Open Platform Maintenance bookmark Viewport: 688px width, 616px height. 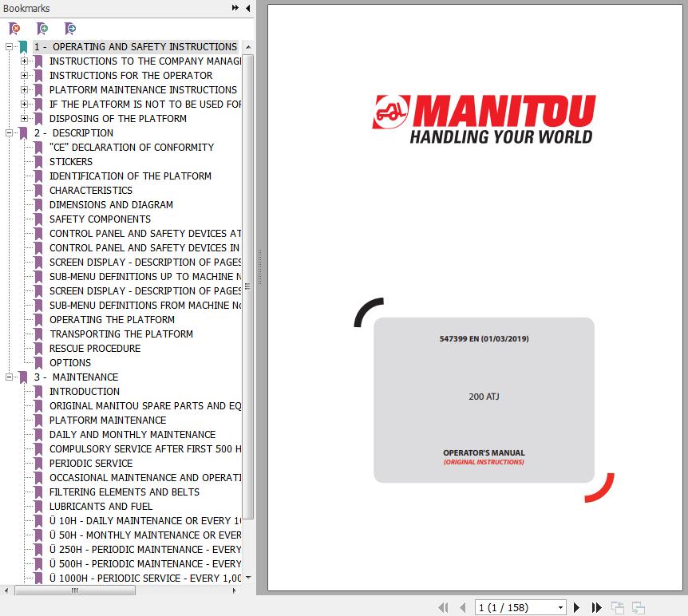[x=108, y=421]
